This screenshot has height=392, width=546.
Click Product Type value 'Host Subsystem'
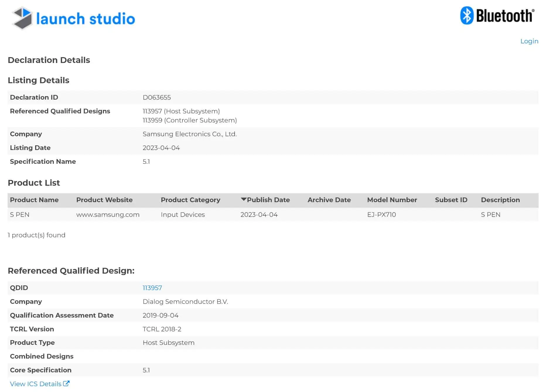point(168,342)
